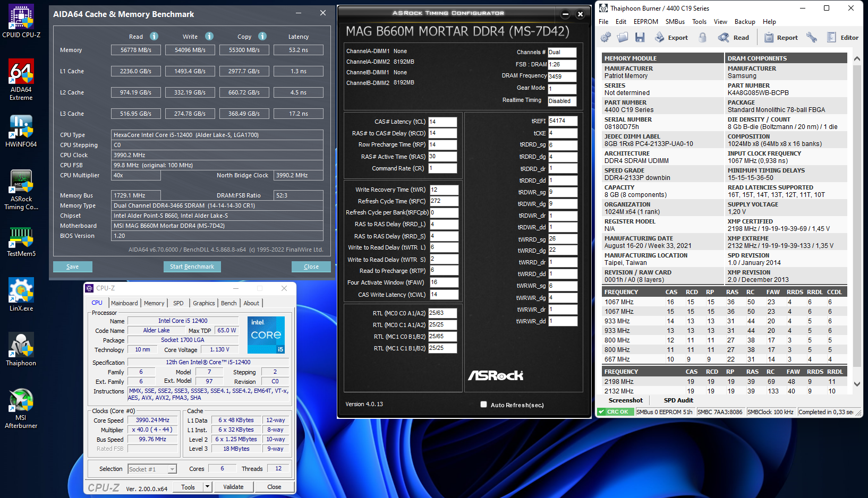Click the Refresh Cycle Time (tRFC) field
The image size is (868, 498).
tap(444, 201)
